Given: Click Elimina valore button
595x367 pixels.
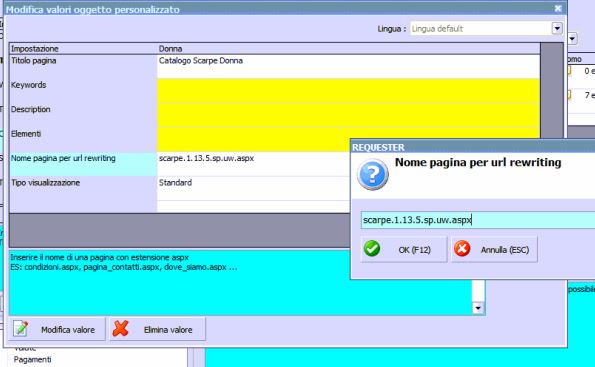Looking at the screenshot, I should (157, 329).
